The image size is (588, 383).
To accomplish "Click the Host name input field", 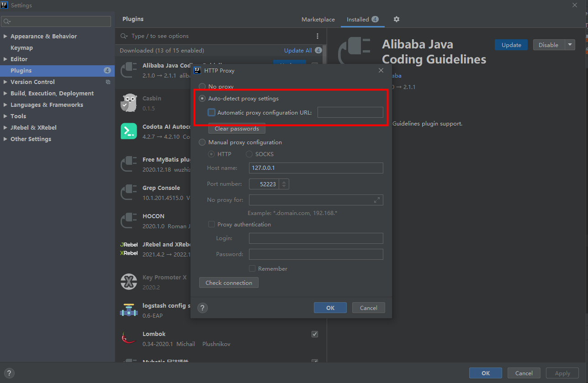I will point(316,168).
